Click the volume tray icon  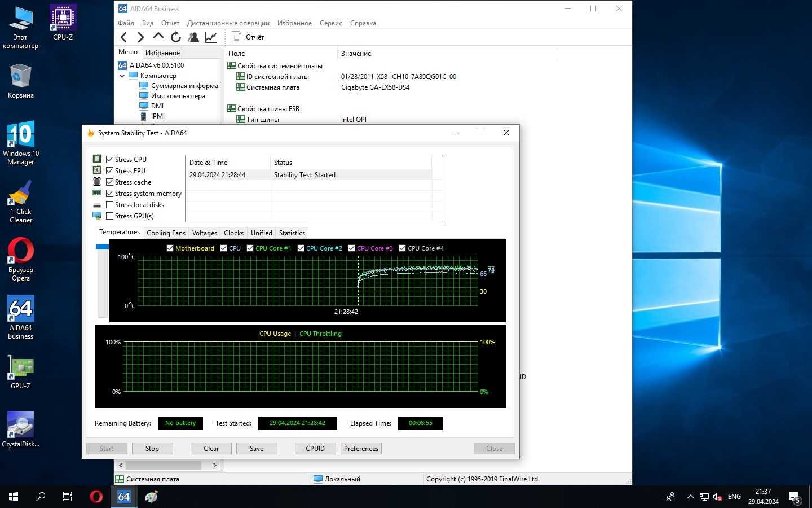point(717,497)
